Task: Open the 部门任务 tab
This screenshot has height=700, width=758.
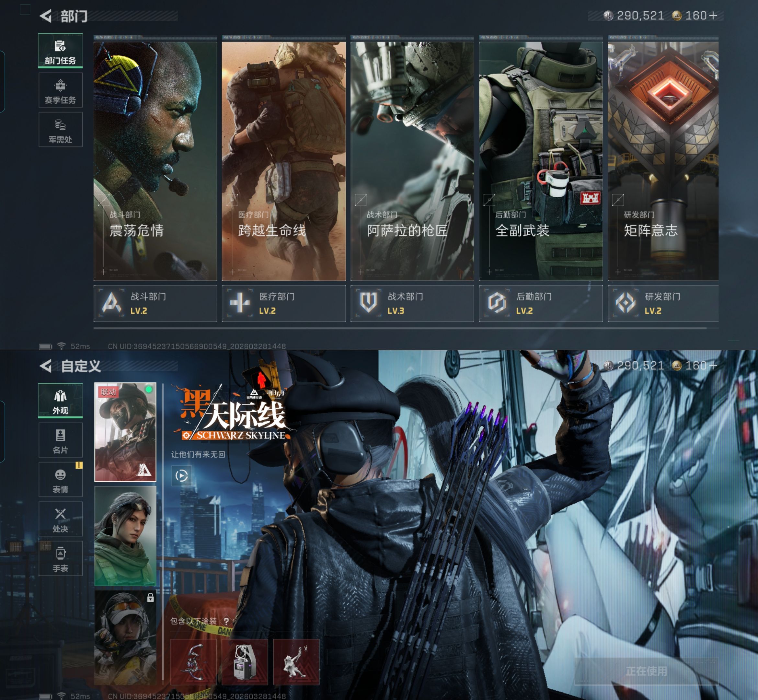Action: 60,51
